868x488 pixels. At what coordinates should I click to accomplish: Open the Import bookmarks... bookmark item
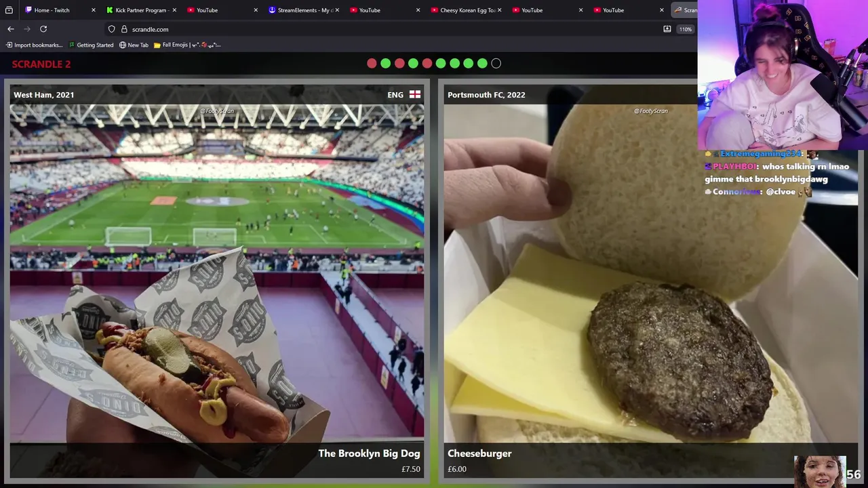34,45
